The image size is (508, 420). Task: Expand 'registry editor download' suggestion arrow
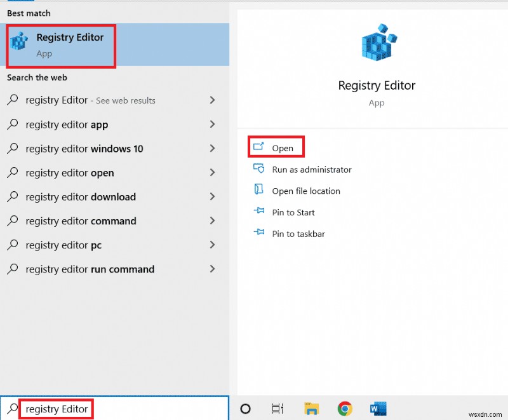[212, 196]
